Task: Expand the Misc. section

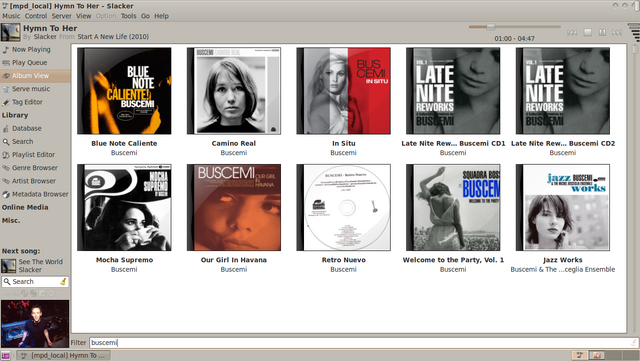Action: tap(11, 221)
